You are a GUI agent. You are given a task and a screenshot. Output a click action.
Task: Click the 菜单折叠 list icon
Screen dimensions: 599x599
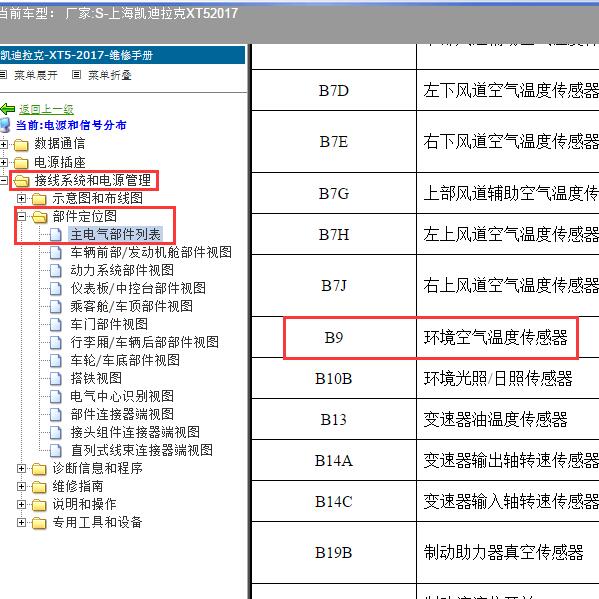(x=76, y=74)
